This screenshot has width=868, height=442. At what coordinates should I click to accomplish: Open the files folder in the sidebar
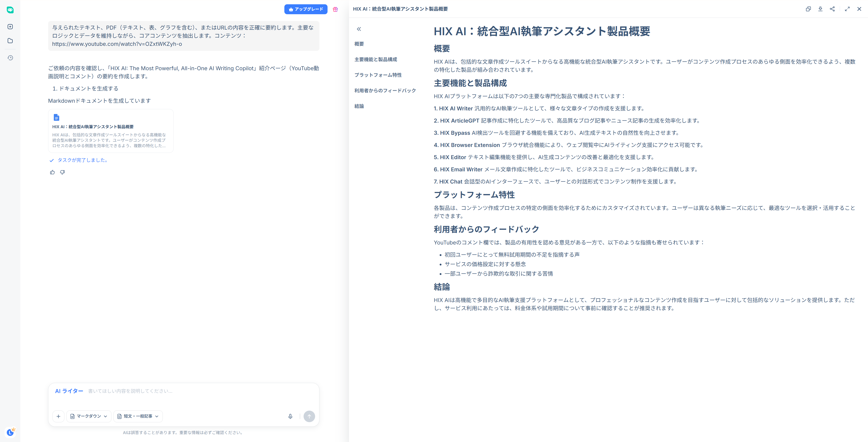click(10, 40)
